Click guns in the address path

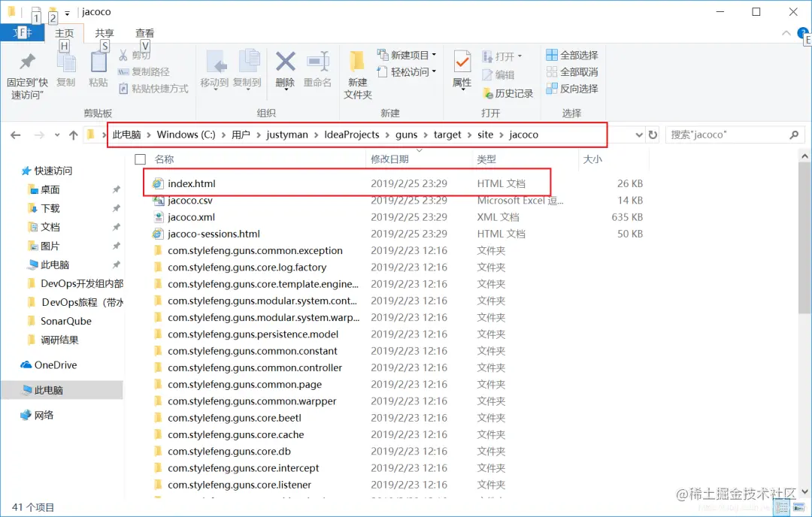tap(406, 135)
